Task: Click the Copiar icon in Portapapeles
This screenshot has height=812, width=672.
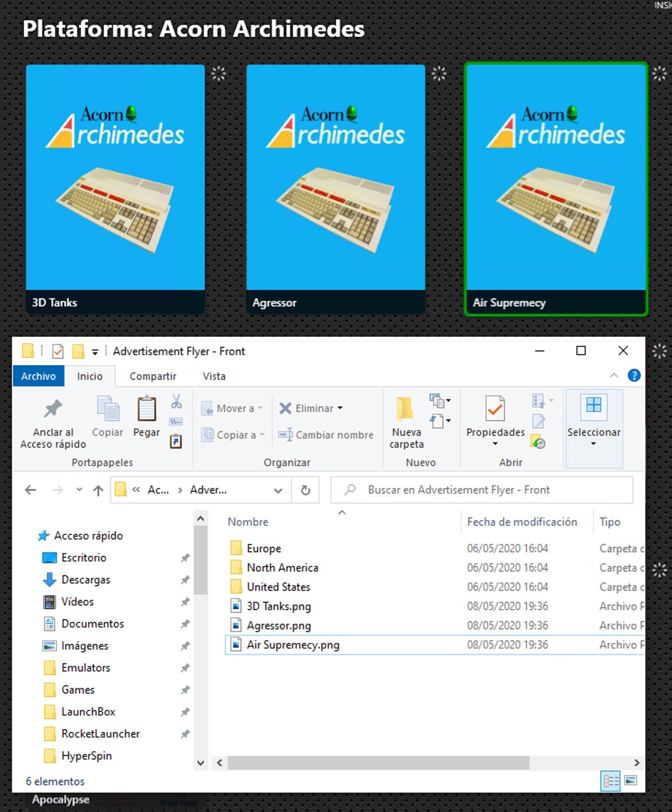Action: [x=108, y=408]
